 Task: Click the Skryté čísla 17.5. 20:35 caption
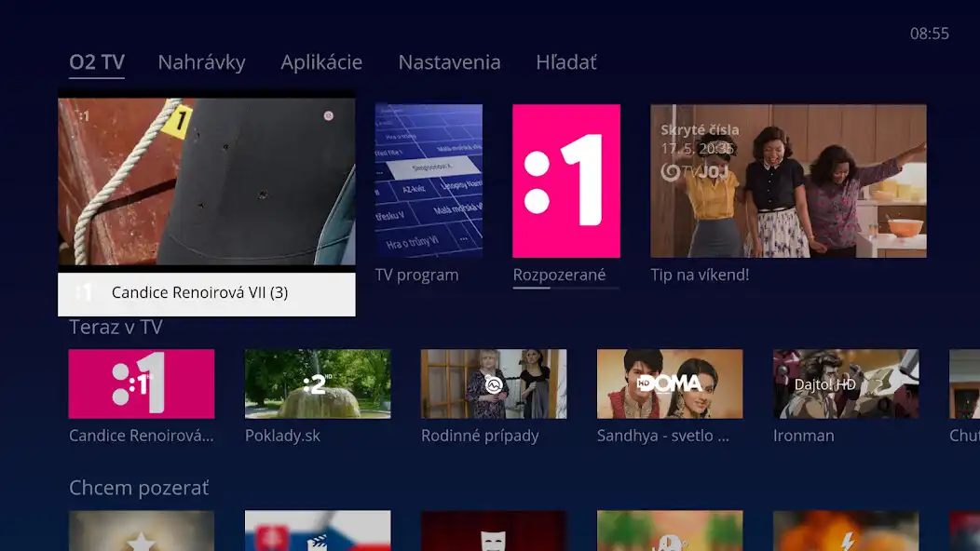point(700,139)
